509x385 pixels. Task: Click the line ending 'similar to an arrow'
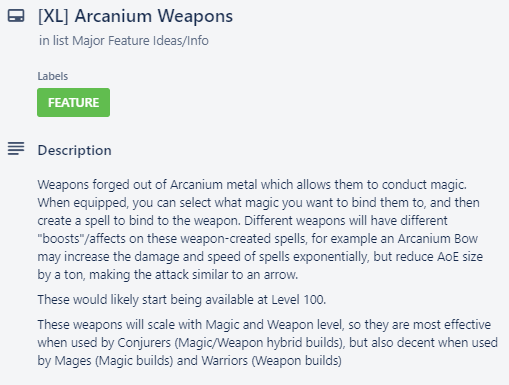point(168,275)
